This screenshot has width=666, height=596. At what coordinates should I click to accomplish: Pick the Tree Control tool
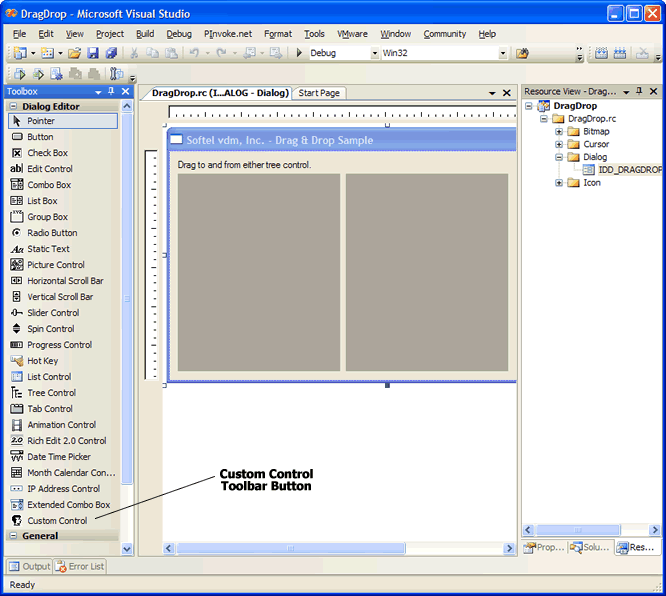[49, 393]
